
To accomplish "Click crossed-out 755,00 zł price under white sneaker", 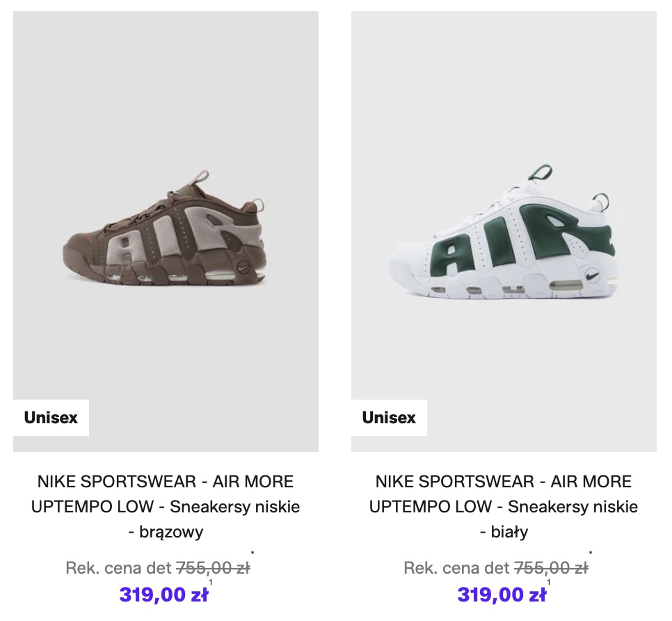I will point(551,568).
